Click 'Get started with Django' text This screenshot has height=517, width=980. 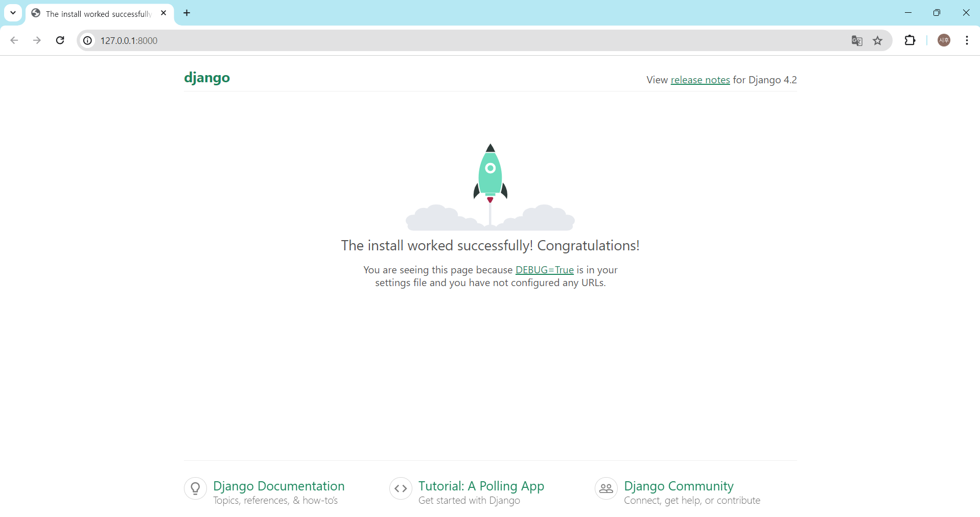[x=469, y=501]
